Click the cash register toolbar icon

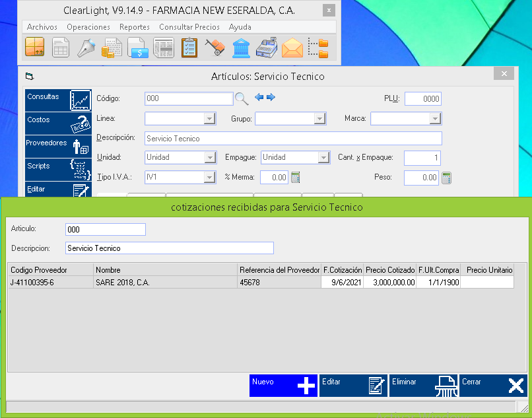click(x=267, y=48)
